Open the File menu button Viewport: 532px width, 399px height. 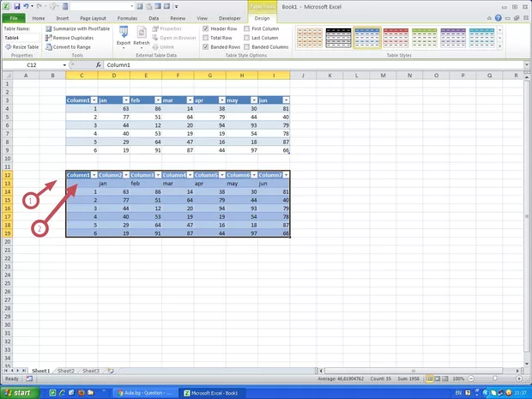14,17
